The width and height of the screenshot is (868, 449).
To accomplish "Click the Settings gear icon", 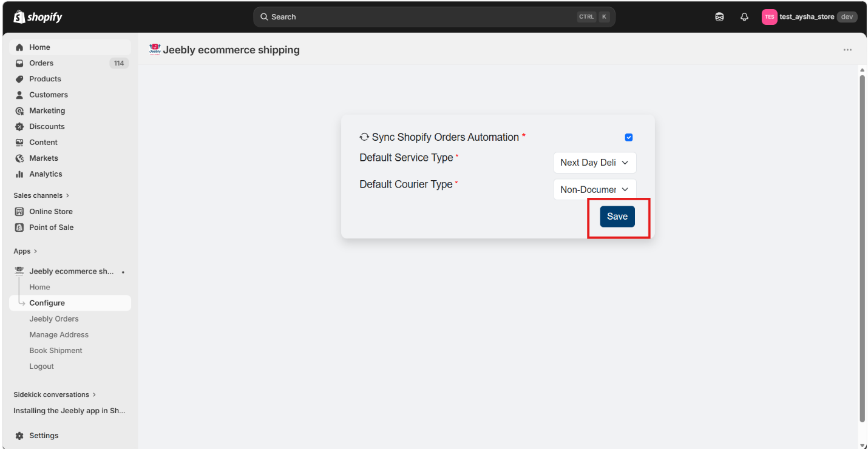I will pos(19,436).
